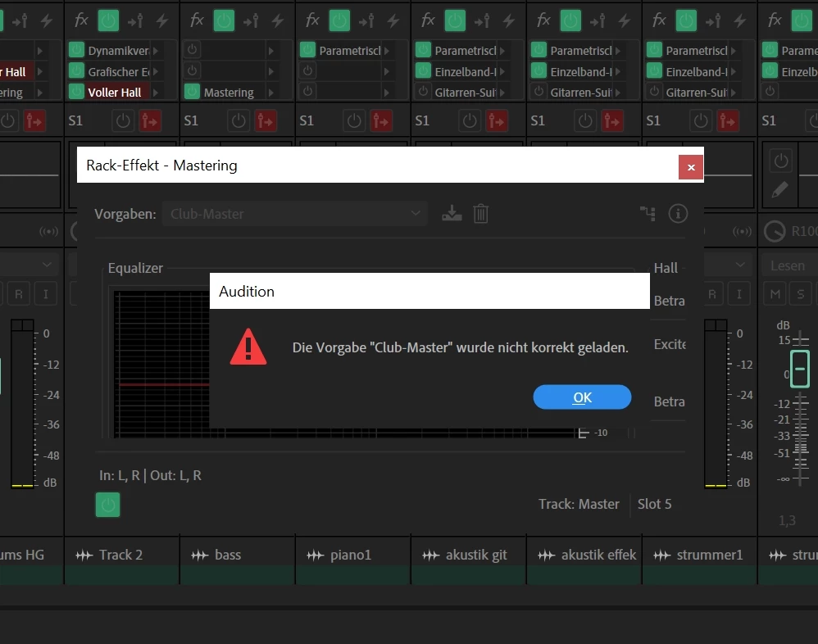Expand the arrow next to Mastering slot
818x644 pixels.
[x=270, y=93]
